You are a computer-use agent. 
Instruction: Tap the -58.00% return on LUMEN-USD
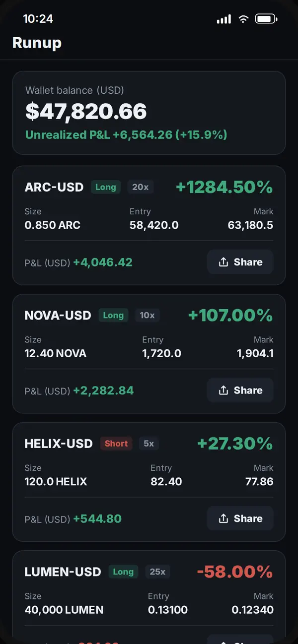click(235, 572)
